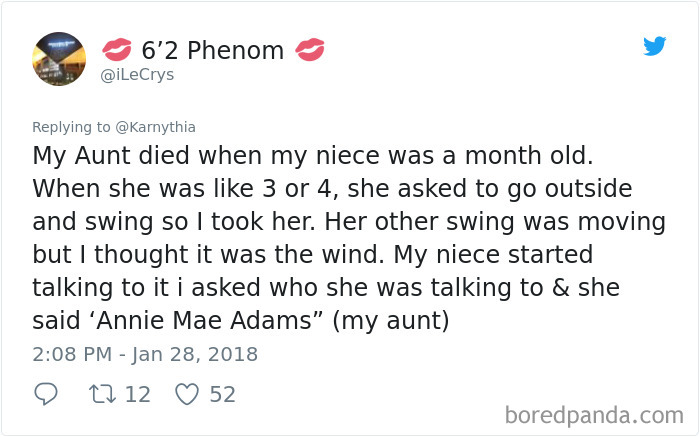700x437 pixels.
Task: Open the 6'2 Phenom display name
Action: (213, 49)
